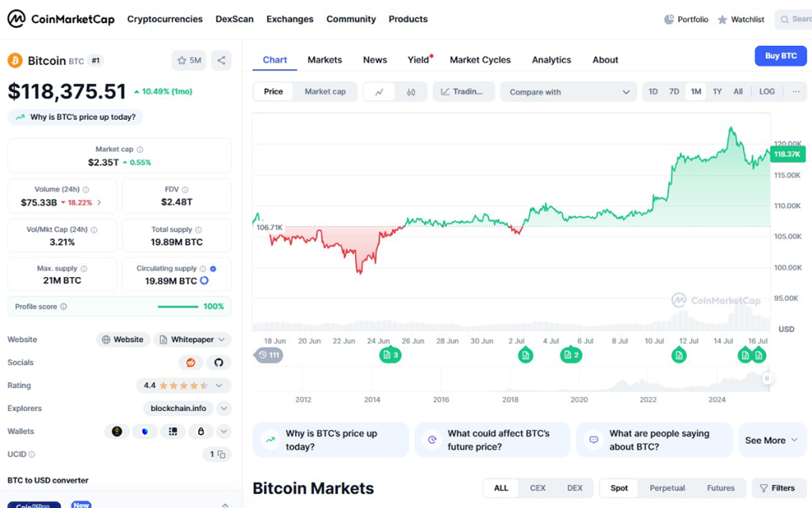Click Why is BTC's price up today pill
Screen dimensions: 812x508
[75, 117]
